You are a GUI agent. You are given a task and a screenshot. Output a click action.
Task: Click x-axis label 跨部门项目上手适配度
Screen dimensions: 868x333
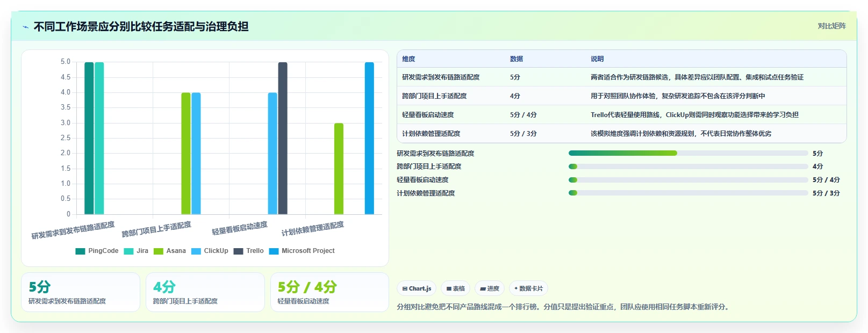(156, 229)
